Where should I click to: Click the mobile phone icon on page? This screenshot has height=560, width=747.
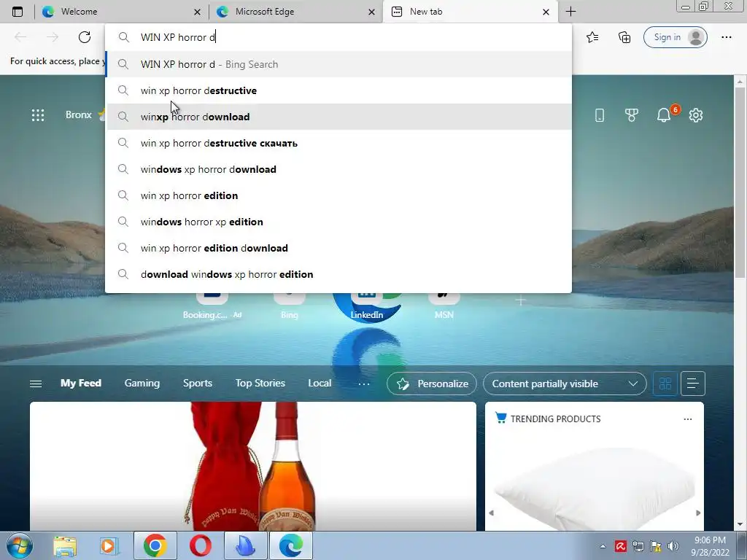pyautogui.click(x=600, y=114)
